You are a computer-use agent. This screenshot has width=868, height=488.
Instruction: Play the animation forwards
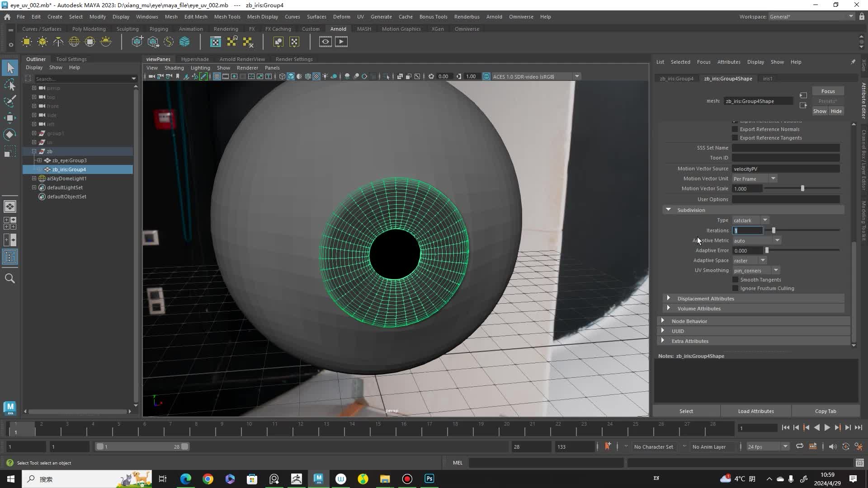(x=827, y=427)
